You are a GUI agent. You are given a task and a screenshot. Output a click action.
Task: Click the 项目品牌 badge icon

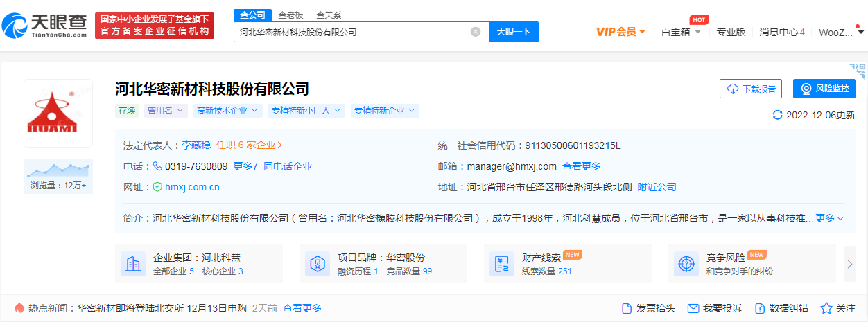[317, 264]
